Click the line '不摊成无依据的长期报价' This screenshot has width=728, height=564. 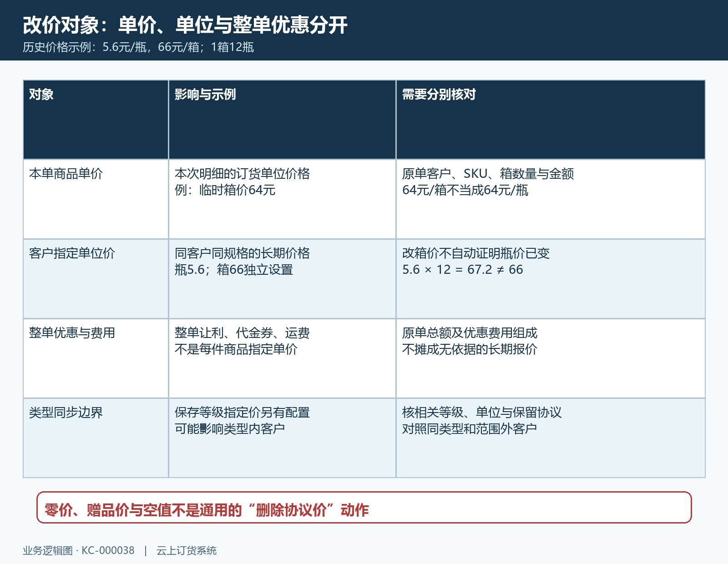pos(470,349)
